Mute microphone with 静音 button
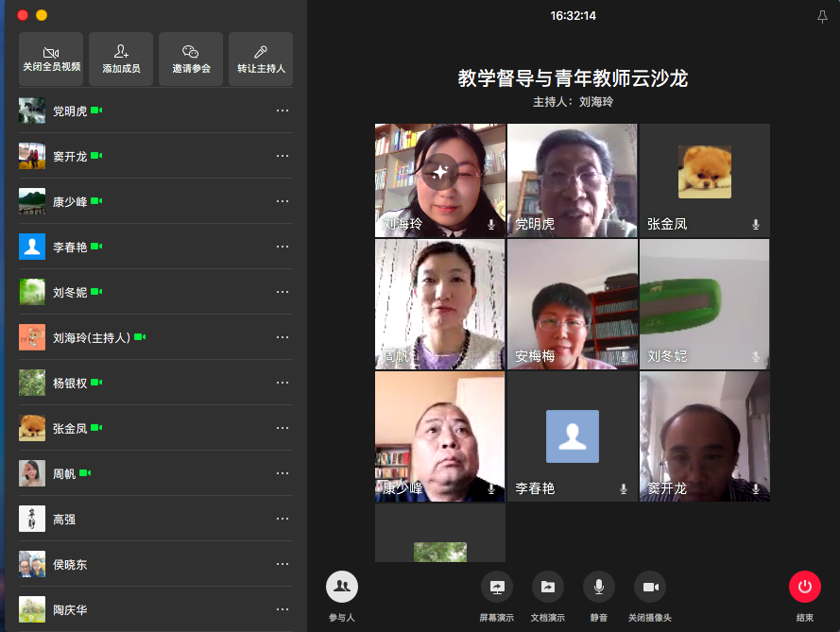Screen dimensions: 840x632 click(599, 587)
